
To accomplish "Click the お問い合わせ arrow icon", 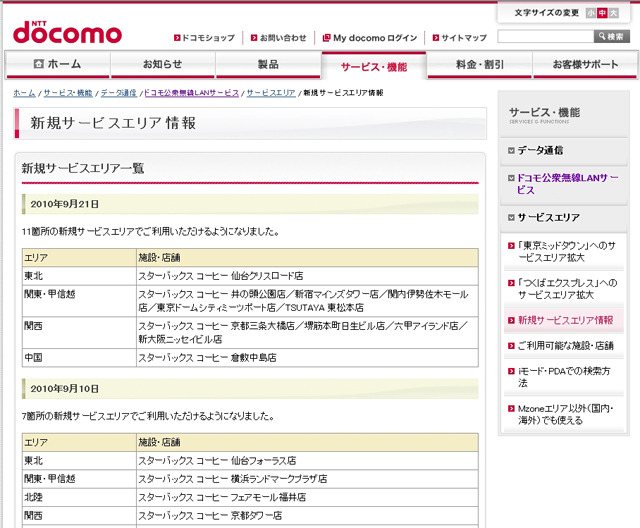I will coord(254,38).
